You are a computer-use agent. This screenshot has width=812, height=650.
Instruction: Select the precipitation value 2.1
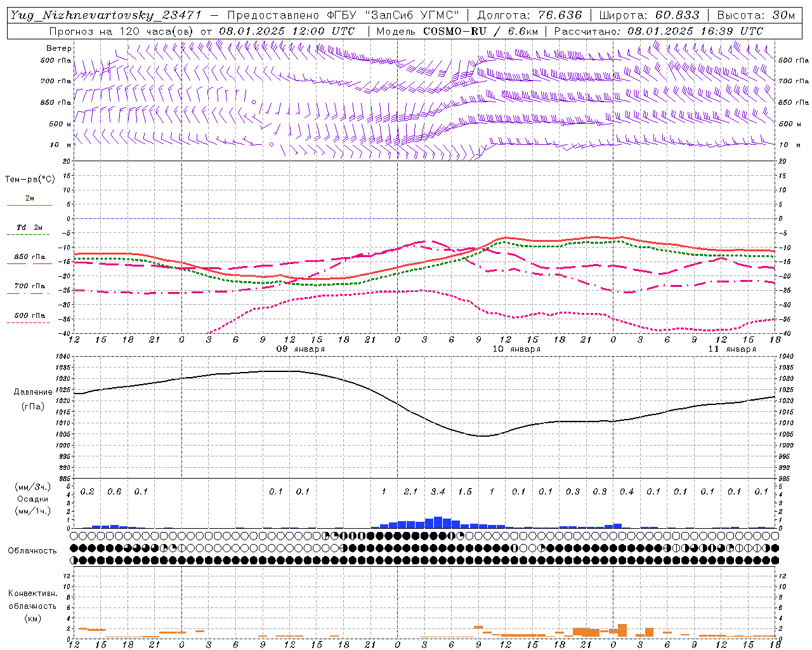[x=410, y=491]
